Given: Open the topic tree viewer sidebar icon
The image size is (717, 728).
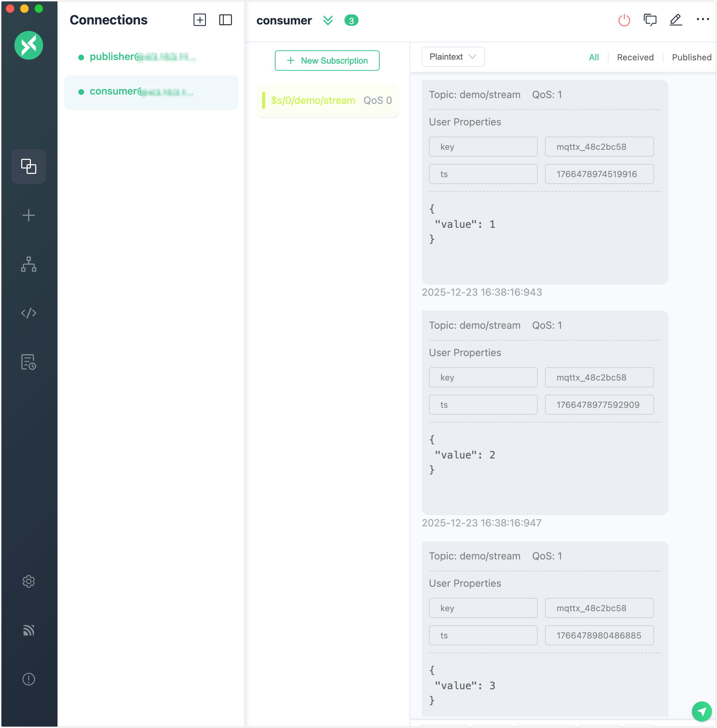Looking at the screenshot, I should (29, 264).
